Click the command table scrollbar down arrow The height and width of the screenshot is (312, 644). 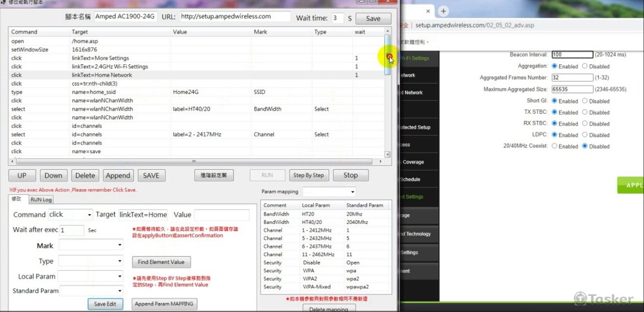point(387,154)
